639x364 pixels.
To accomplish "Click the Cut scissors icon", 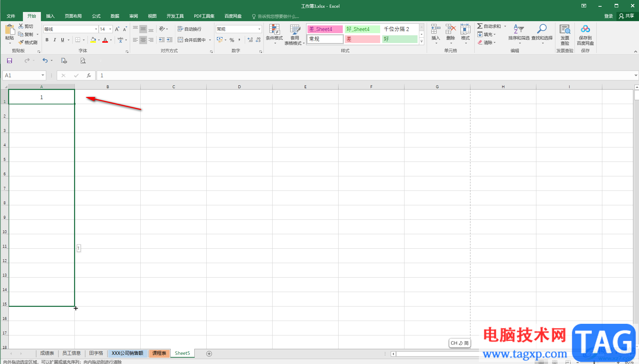I will (x=21, y=26).
